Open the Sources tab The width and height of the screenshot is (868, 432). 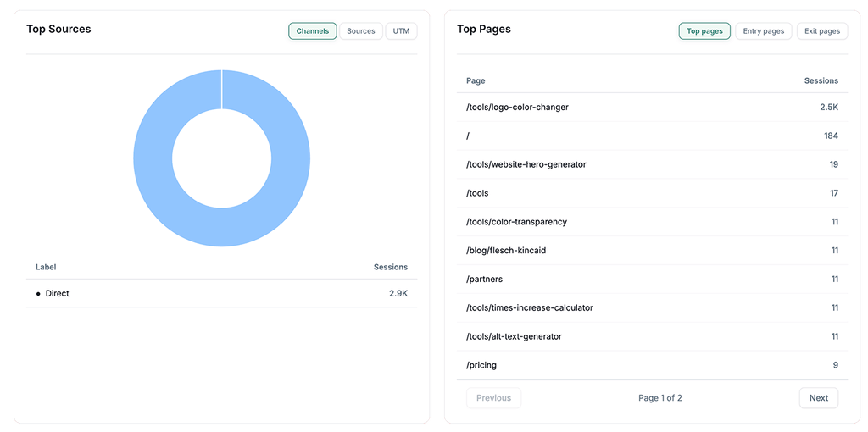tap(361, 31)
